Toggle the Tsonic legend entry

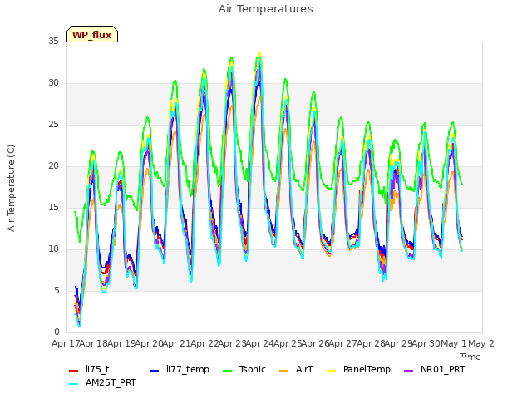(x=244, y=369)
